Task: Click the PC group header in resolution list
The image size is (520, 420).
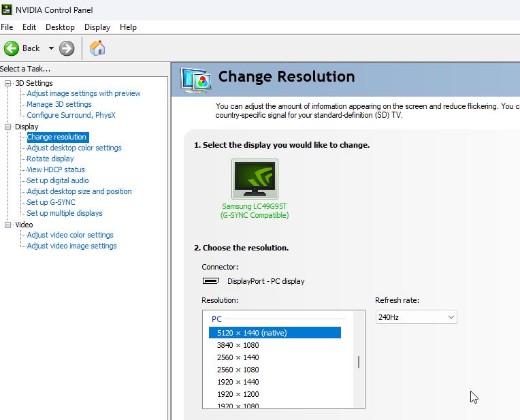Action: point(216,319)
